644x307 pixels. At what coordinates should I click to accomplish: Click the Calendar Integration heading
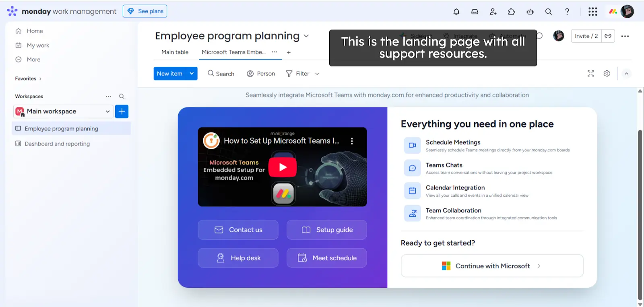point(455,187)
